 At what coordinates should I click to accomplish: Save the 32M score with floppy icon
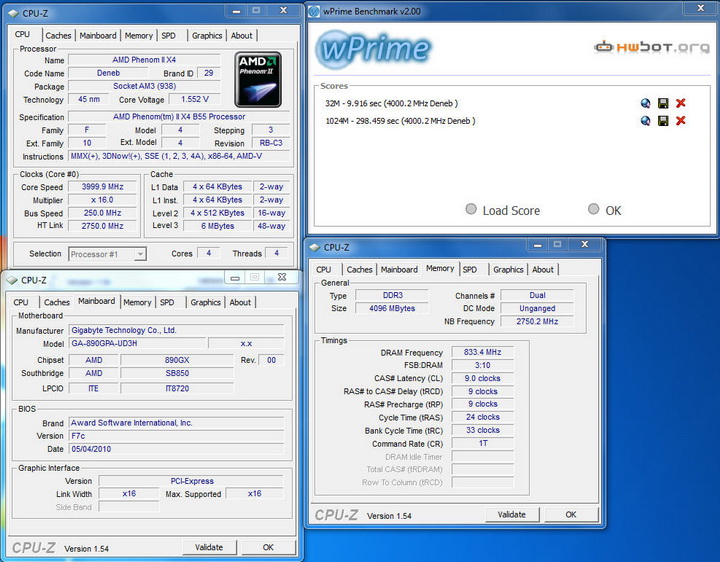click(663, 103)
